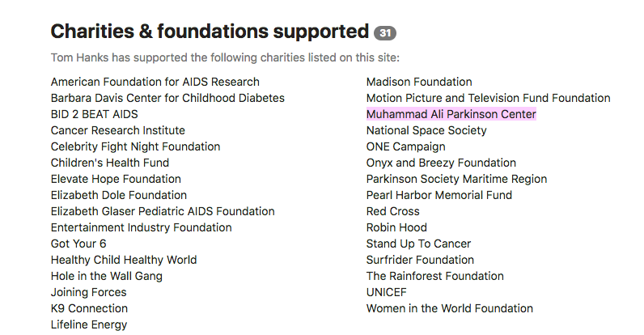This screenshot has height=335, width=644.
Task: Open Celebrity Fight Night Foundation page
Action: (135, 146)
